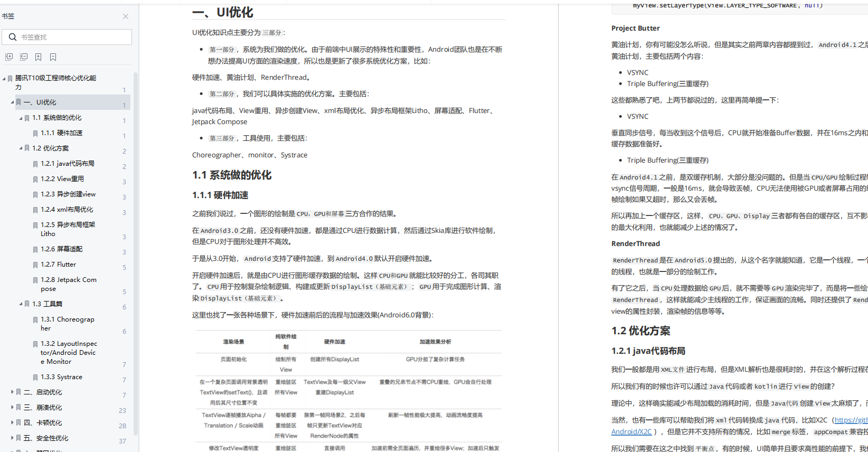Collapse the 1.1 系统做的优化 node
The height and width of the screenshot is (452, 868).
point(21,118)
